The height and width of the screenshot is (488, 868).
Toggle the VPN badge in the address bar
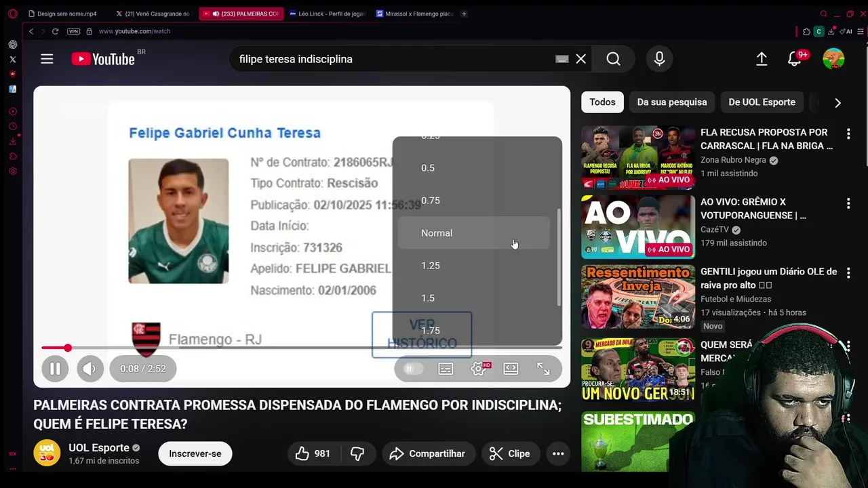(73, 31)
